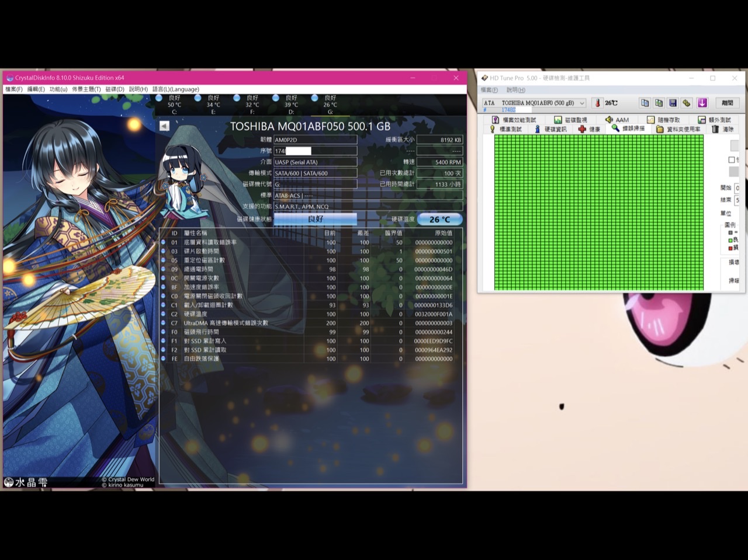Click HD Tune copy text to clipboard icon

click(645, 103)
